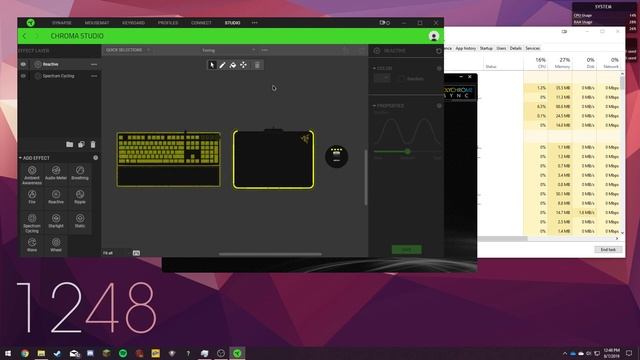
Task: Go back with the back arrow in Chroma Studio
Action: [24, 36]
